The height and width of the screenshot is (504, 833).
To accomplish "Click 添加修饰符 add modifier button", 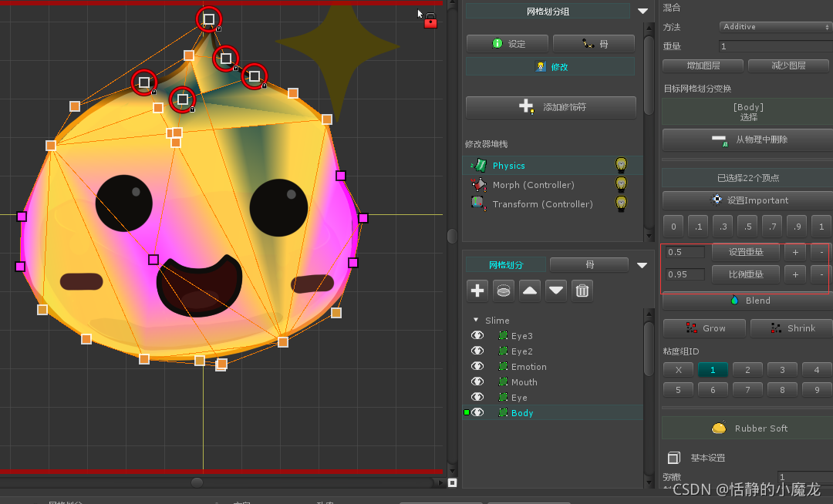I will (551, 107).
